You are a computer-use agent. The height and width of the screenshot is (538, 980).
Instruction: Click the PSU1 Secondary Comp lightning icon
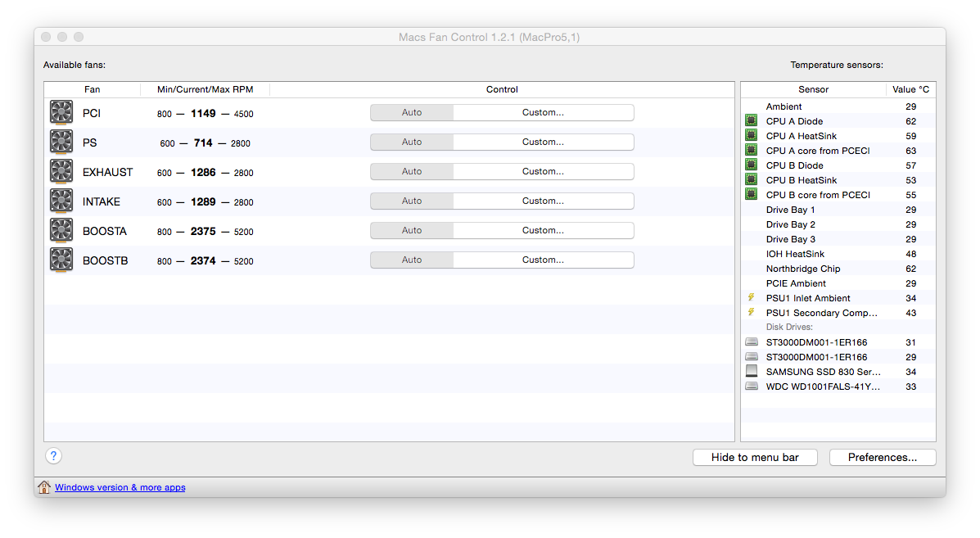[x=752, y=312]
